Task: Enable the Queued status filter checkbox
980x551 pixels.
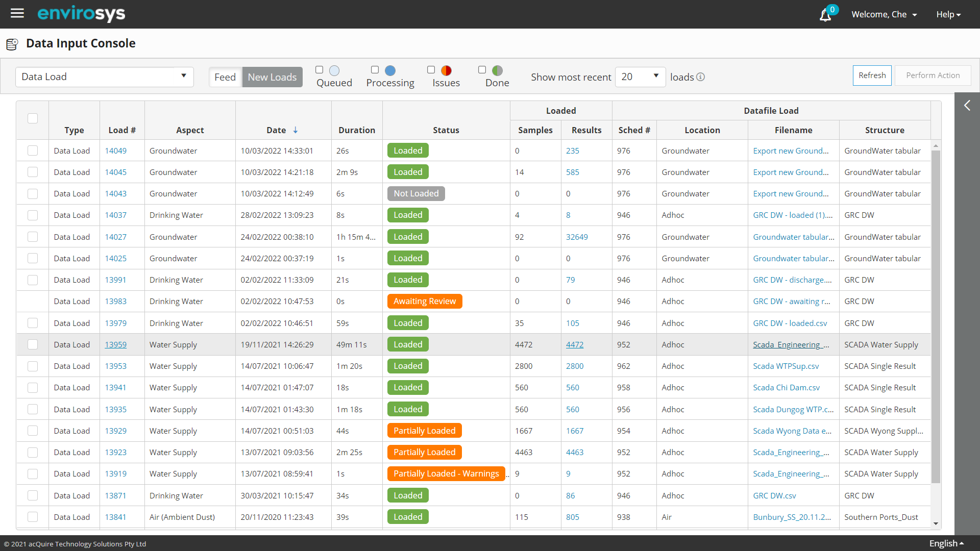Action: pos(320,70)
